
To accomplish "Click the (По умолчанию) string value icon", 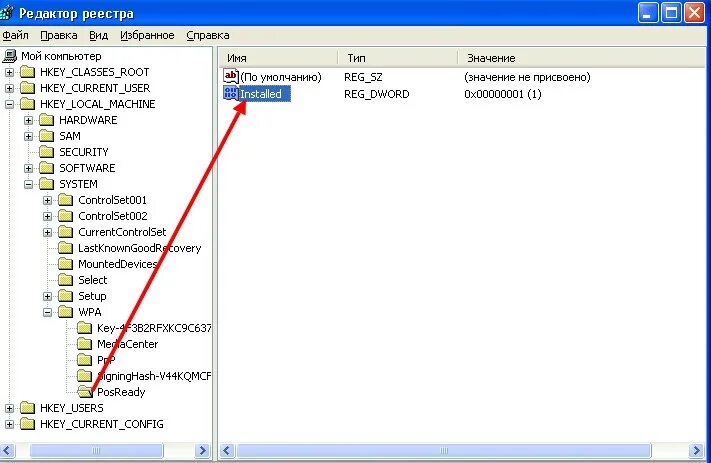I will point(231,76).
